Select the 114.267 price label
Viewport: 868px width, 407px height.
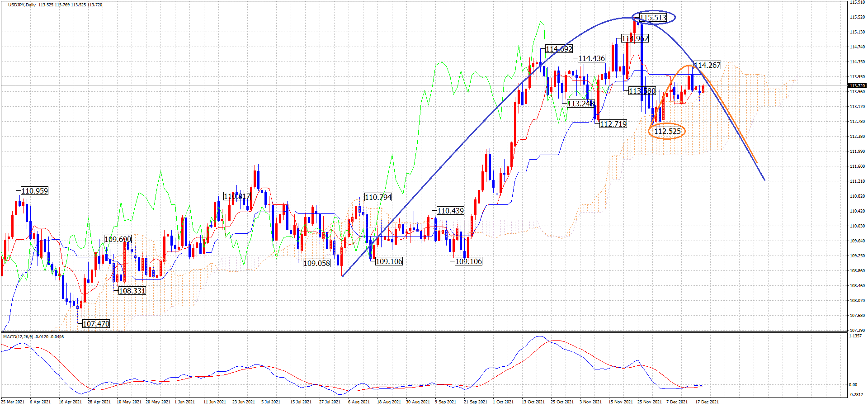point(708,65)
